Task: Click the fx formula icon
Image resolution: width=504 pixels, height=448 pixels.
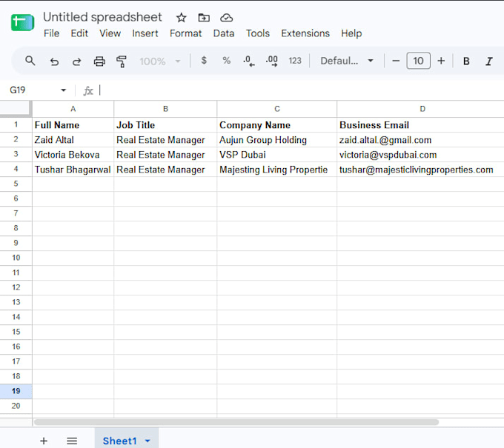Action: [88, 90]
